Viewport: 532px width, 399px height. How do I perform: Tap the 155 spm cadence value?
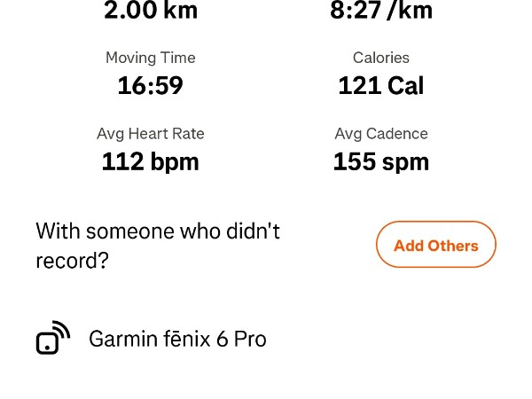point(381,161)
